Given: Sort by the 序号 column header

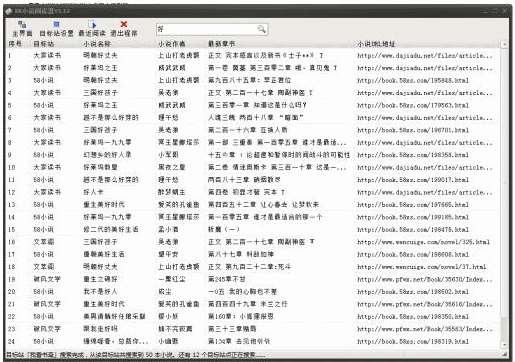Looking at the screenshot, I should 15,44.
